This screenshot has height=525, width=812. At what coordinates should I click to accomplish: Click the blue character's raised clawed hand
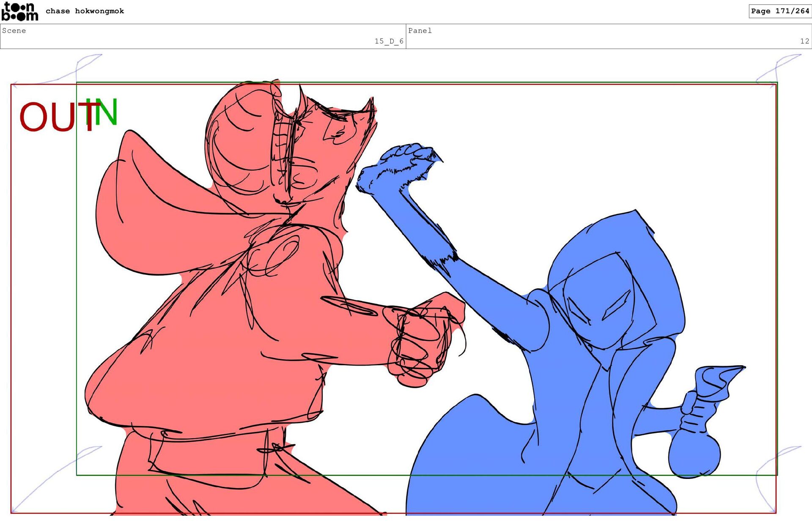(x=398, y=167)
